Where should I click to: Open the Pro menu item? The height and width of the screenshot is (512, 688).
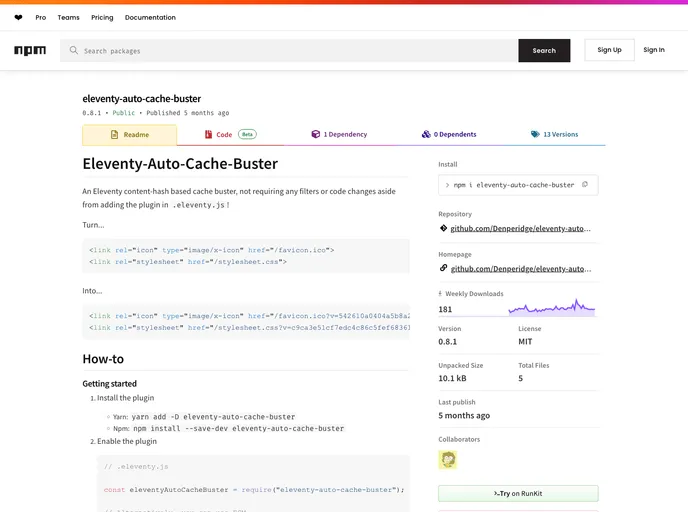(x=41, y=18)
